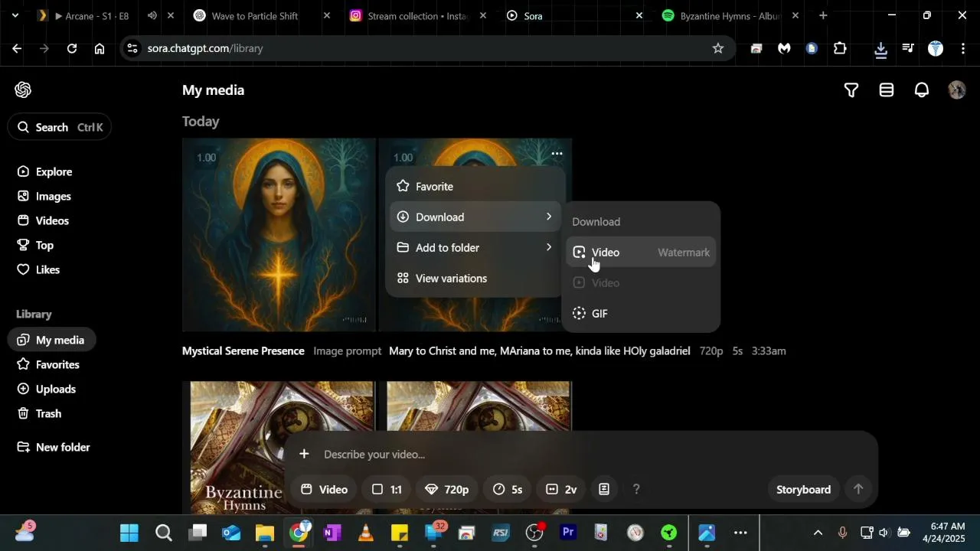Submit the prompt with the up arrow
This screenshot has height=551, width=980.
[x=858, y=489]
